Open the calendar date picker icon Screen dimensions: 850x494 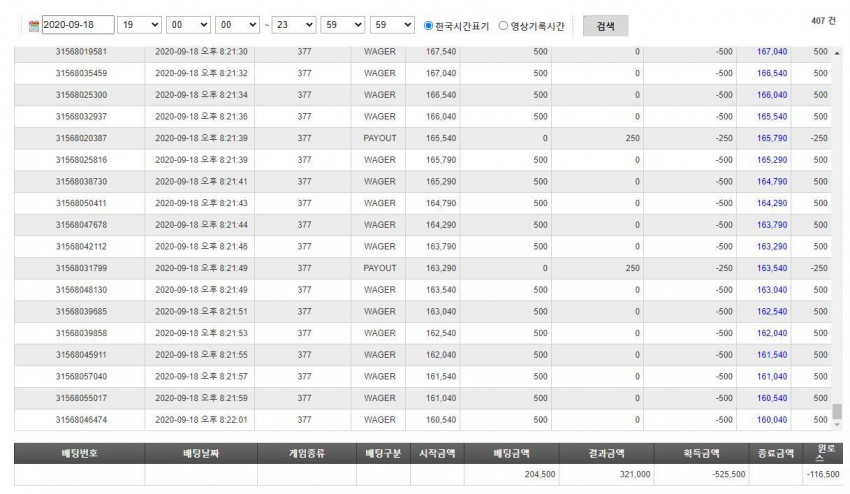point(34,26)
